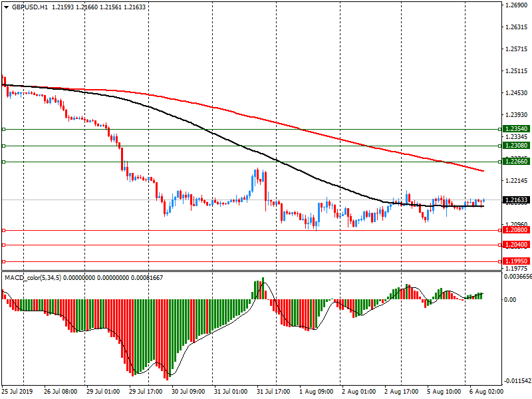The width and height of the screenshot is (532, 399).
Task: Click the right-end handle of the 1.20800 line
Action: coord(500,230)
